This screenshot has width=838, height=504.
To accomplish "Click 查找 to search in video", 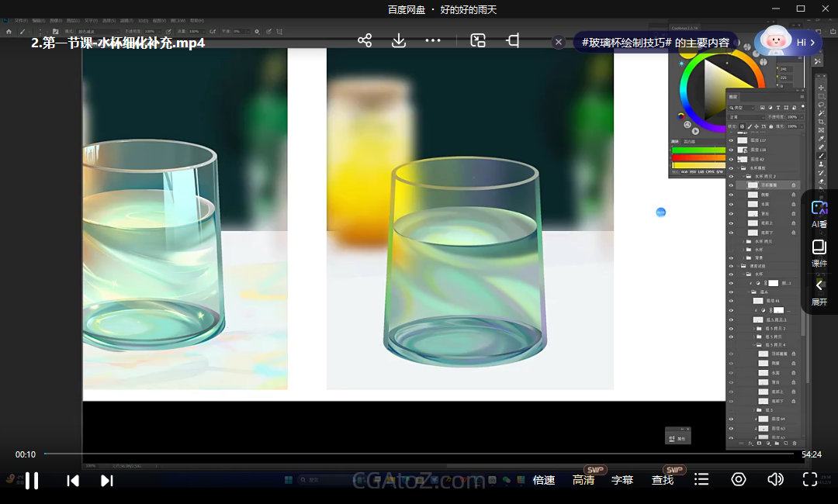I will point(663,481).
